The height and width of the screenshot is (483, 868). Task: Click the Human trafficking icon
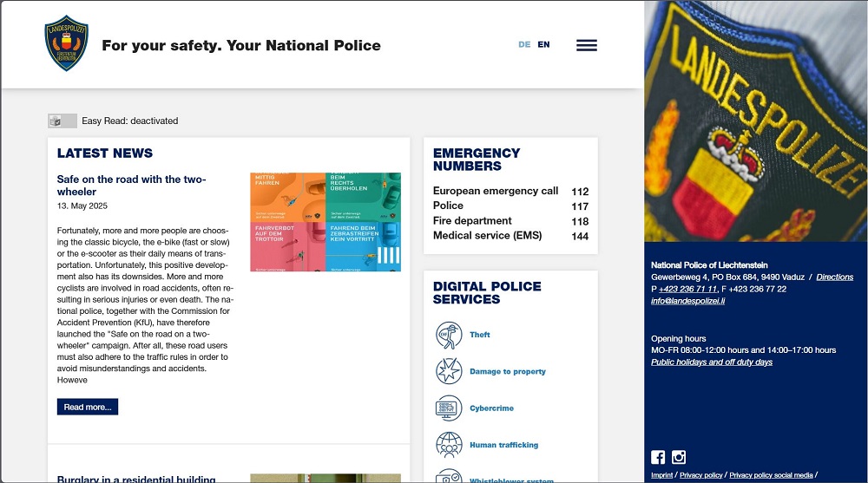coord(449,445)
